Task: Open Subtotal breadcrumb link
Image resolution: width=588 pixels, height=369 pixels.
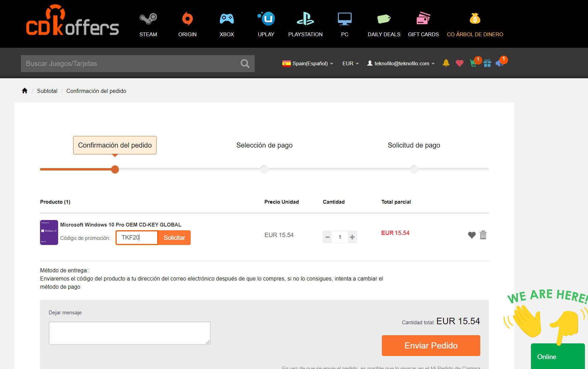Action: (x=47, y=91)
